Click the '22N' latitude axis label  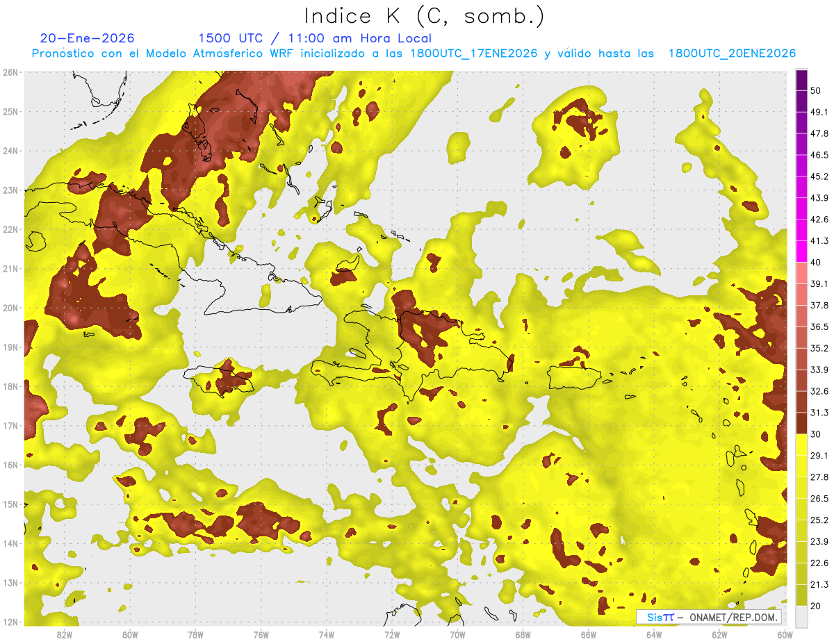(11, 229)
